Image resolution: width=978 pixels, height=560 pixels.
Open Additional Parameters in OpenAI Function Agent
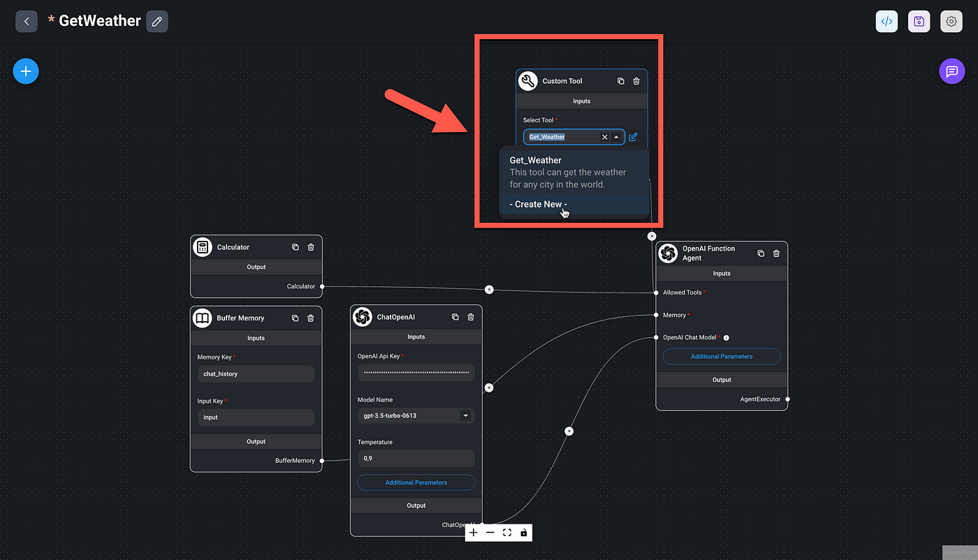tap(722, 357)
